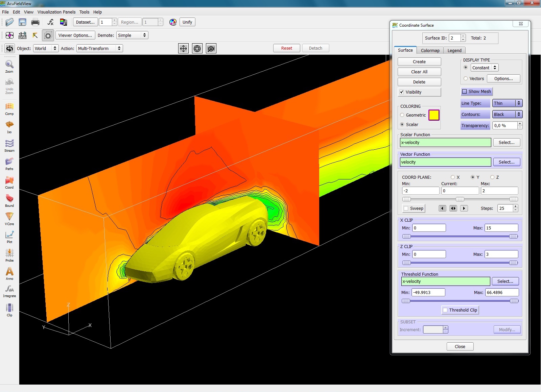Open the Demote Simple dropdown

coord(132,35)
